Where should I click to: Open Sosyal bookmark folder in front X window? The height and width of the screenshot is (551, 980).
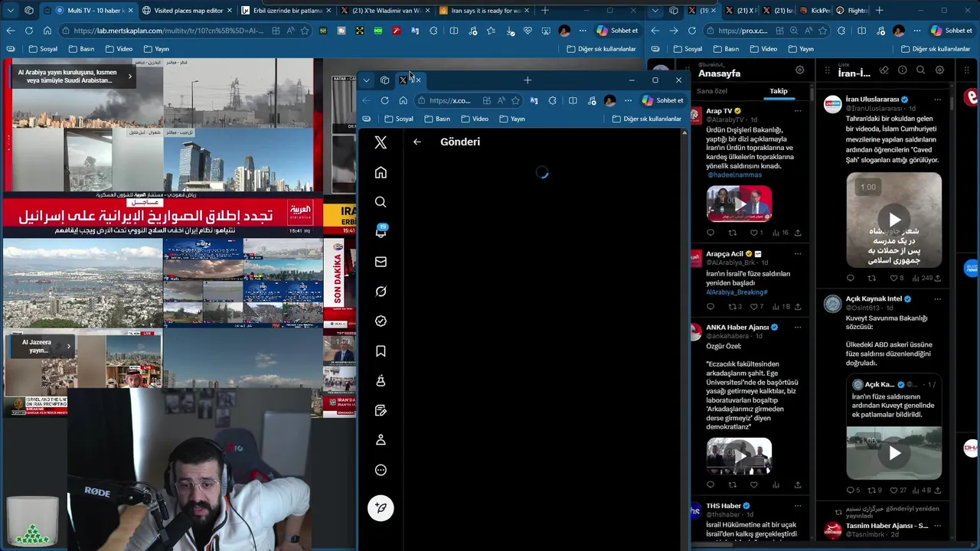pos(399,119)
